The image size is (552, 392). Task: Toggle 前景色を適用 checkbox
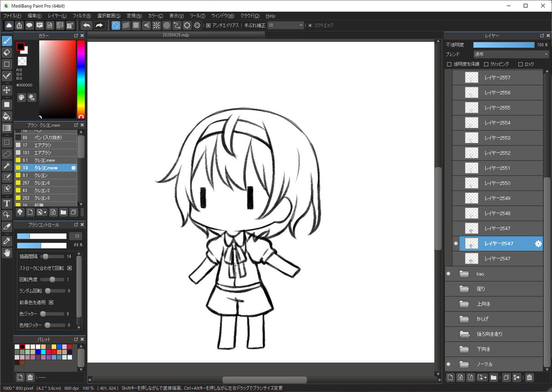coord(51,302)
